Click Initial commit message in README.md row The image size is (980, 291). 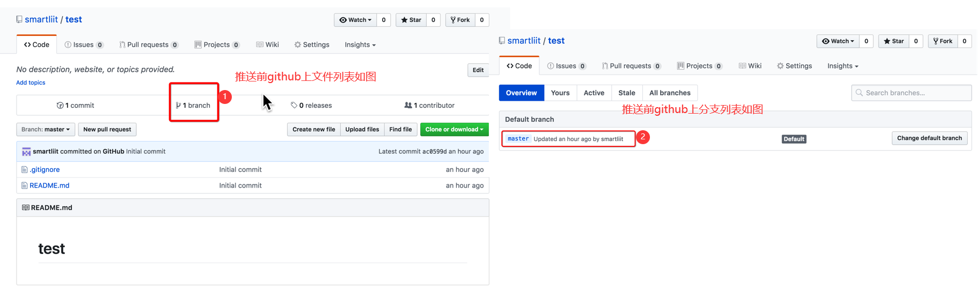click(x=240, y=185)
